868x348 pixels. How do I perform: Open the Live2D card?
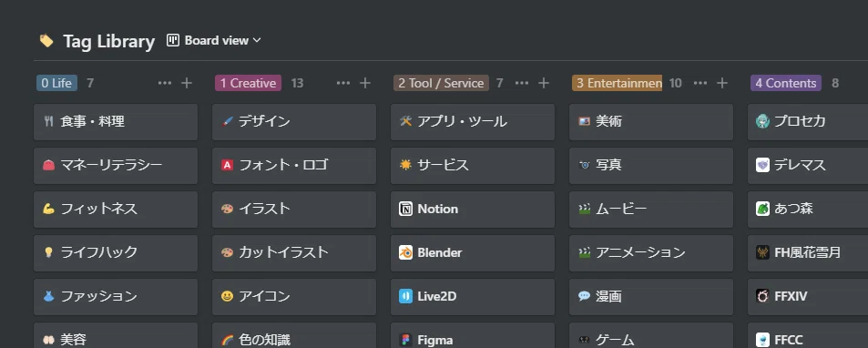coord(473,297)
